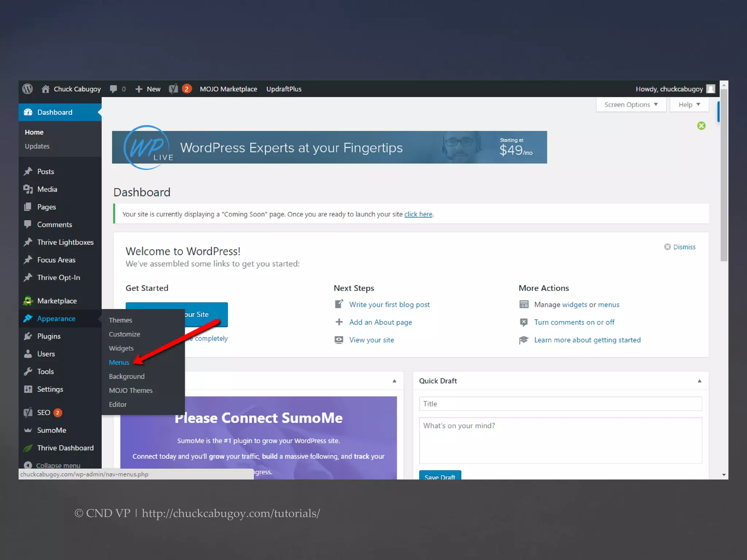The image size is (747, 560).
Task: Click the scrollbar down arrow
Action: click(x=724, y=475)
